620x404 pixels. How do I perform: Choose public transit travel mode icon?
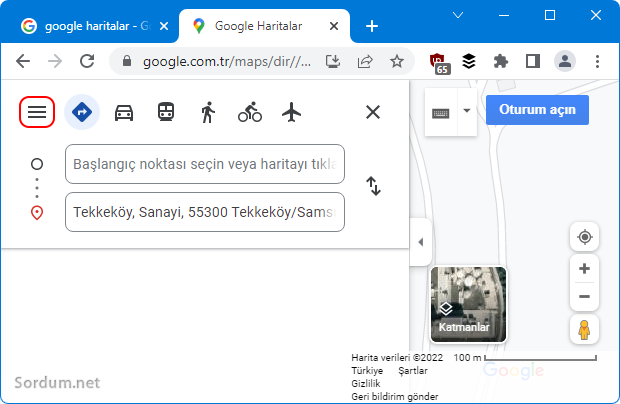[166, 112]
